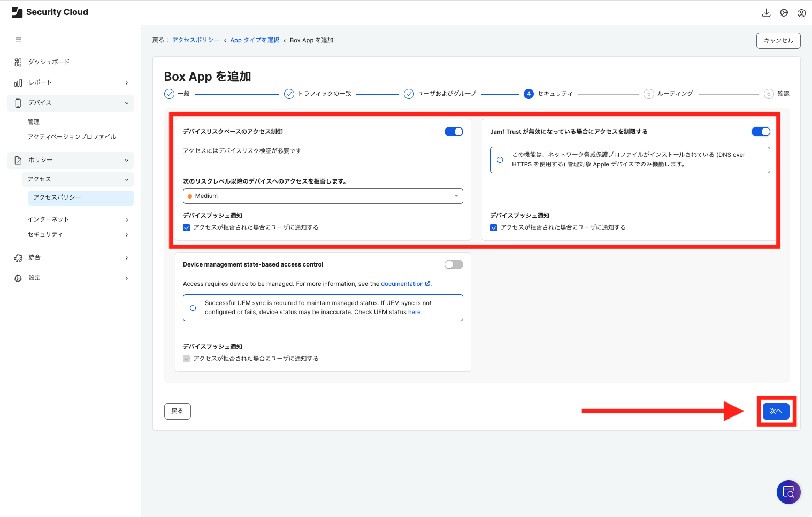Collapse the デバイス sidebar section

[x=127, y=103]
